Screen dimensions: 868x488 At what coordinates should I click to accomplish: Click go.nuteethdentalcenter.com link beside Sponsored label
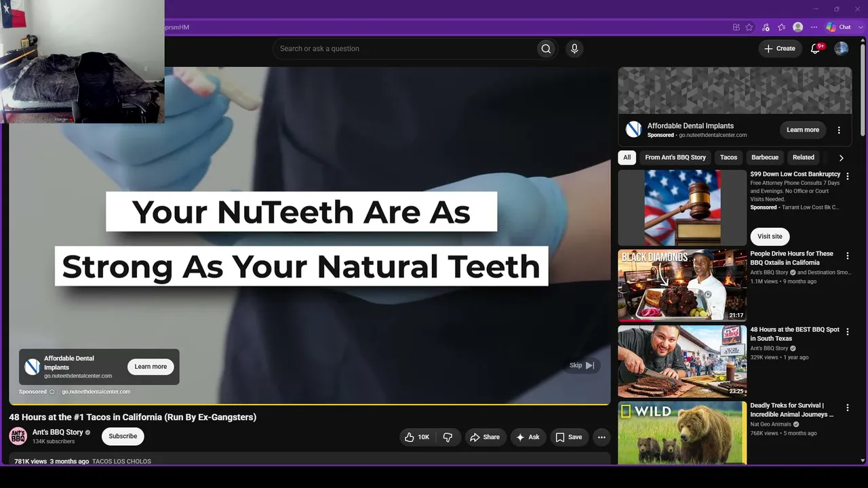96,392
